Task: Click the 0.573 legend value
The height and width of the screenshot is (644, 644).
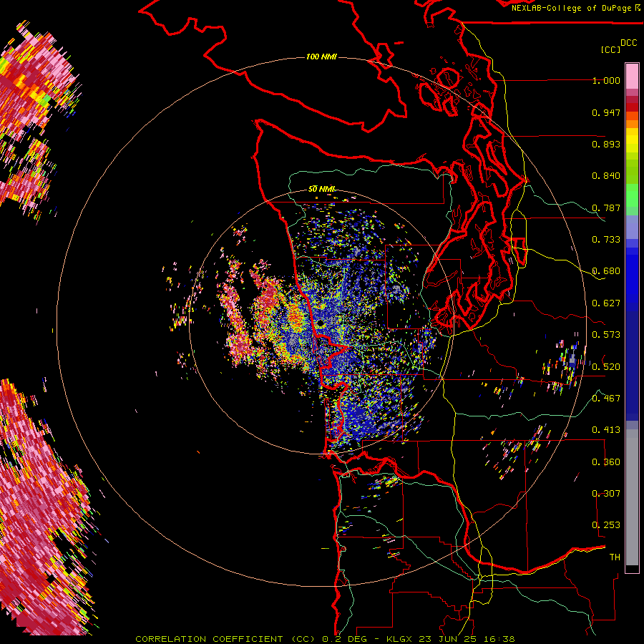Action: coord(606,335)
